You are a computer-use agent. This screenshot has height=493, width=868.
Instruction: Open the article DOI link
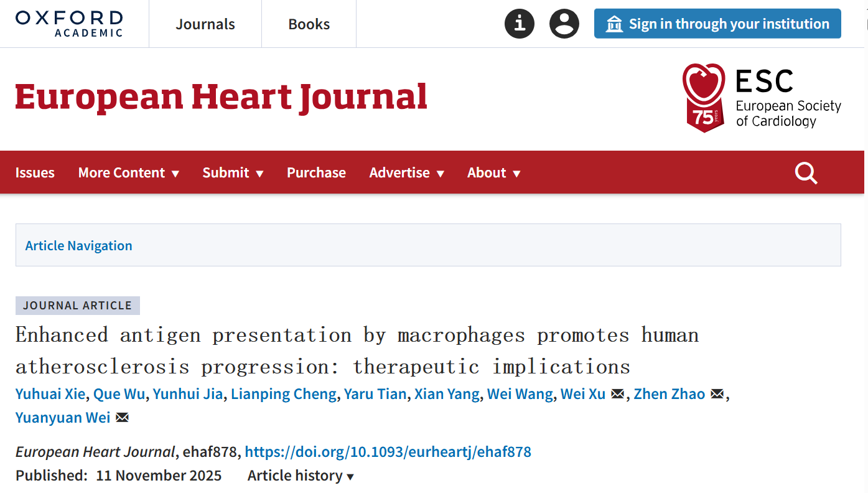click(x=388, y=452)
